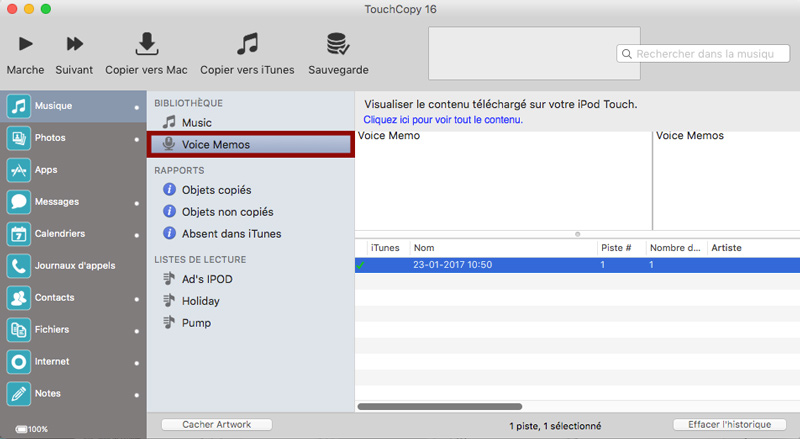This screenshot has height=439, width=800.
Task: Click the info icon beside Objets non copiés
Action: (x=169, y=211)
